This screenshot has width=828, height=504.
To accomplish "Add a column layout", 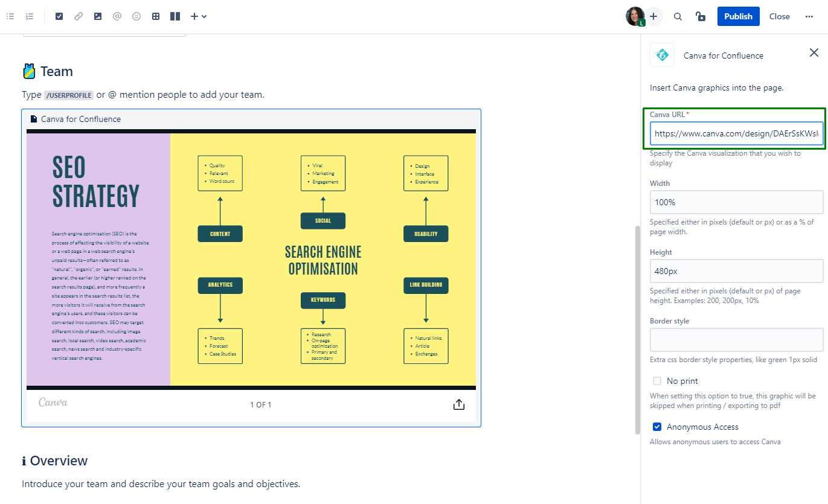I will click(x=175, y=16).
